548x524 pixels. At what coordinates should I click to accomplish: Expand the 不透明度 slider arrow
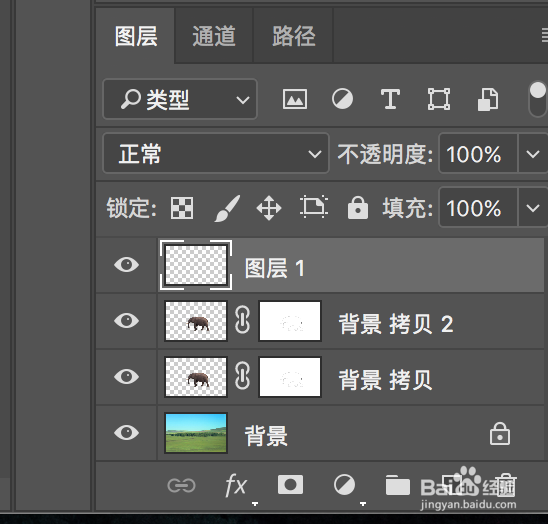[533, 153]
